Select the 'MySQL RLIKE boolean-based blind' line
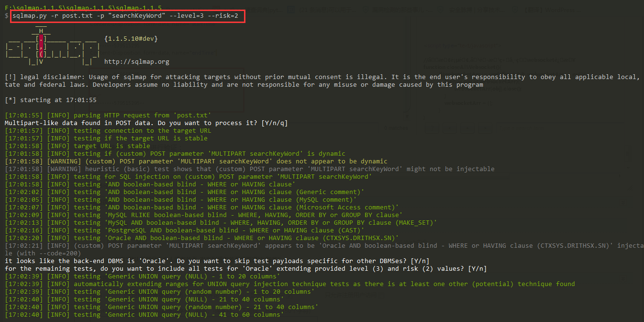Viewport: 644px width, 322px height. [204, 215]
